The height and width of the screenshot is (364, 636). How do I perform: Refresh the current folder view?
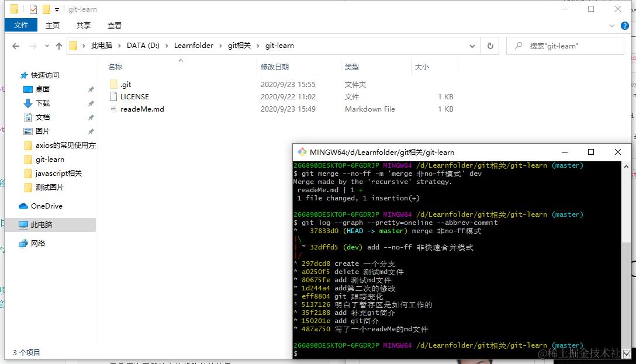[x=490, y=46]
